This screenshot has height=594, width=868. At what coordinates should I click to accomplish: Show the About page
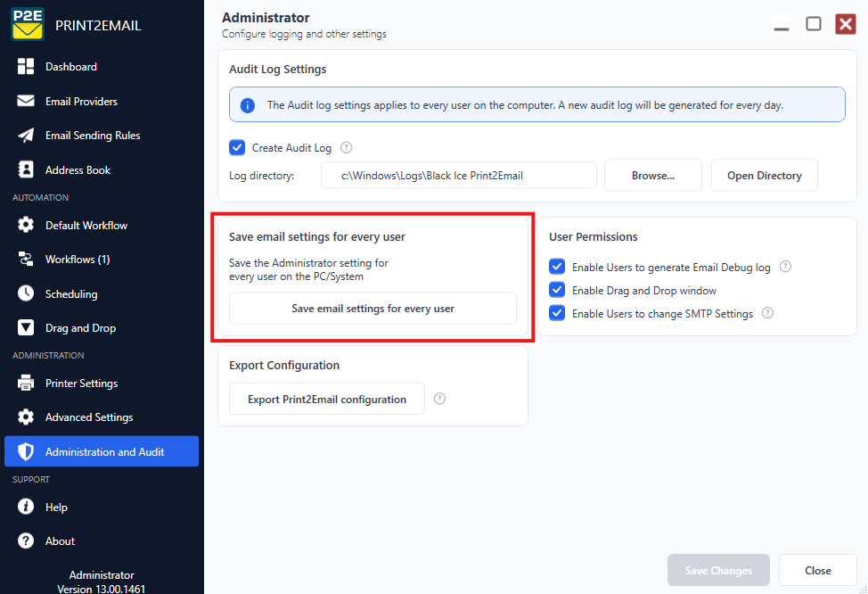(x=102, y=540)
